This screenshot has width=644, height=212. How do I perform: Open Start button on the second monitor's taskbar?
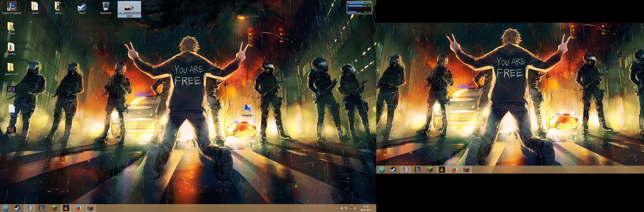(381, 170)
